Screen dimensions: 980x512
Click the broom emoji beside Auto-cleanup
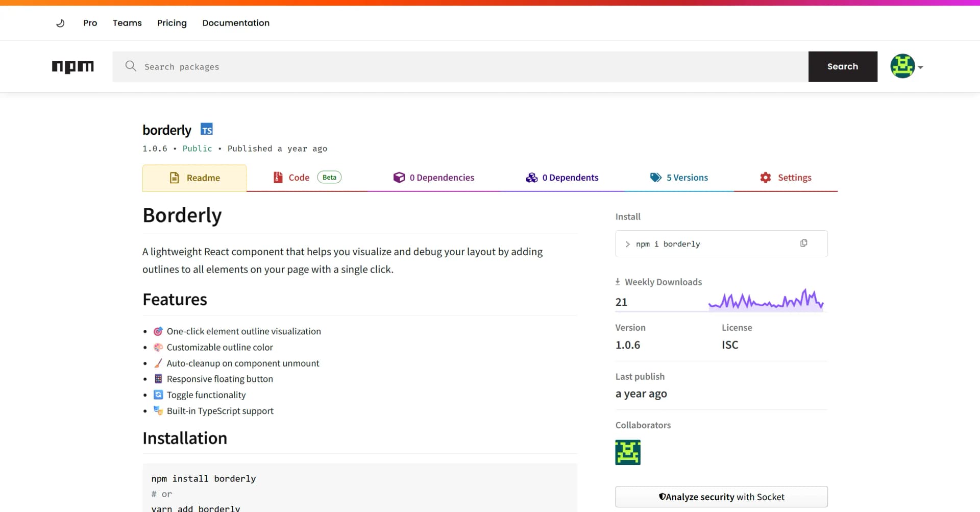158,363
